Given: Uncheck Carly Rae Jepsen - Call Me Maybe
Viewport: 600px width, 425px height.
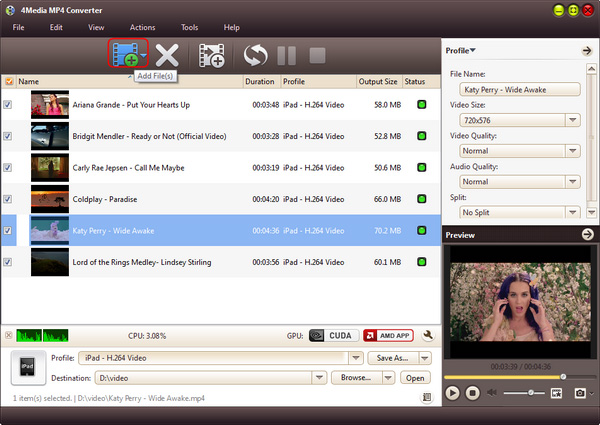Looking at the screenshot, I should tap(8, 168).
